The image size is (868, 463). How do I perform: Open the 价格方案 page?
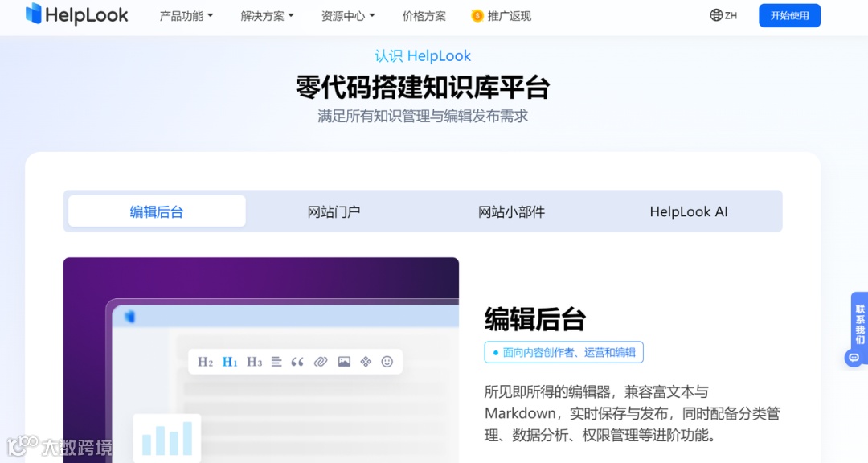point(424,15)
